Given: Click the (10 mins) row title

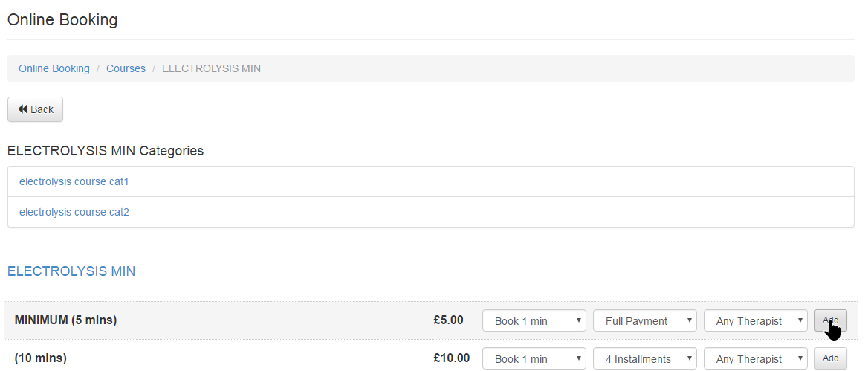Looking at the screenshot, I should (41, 358).
